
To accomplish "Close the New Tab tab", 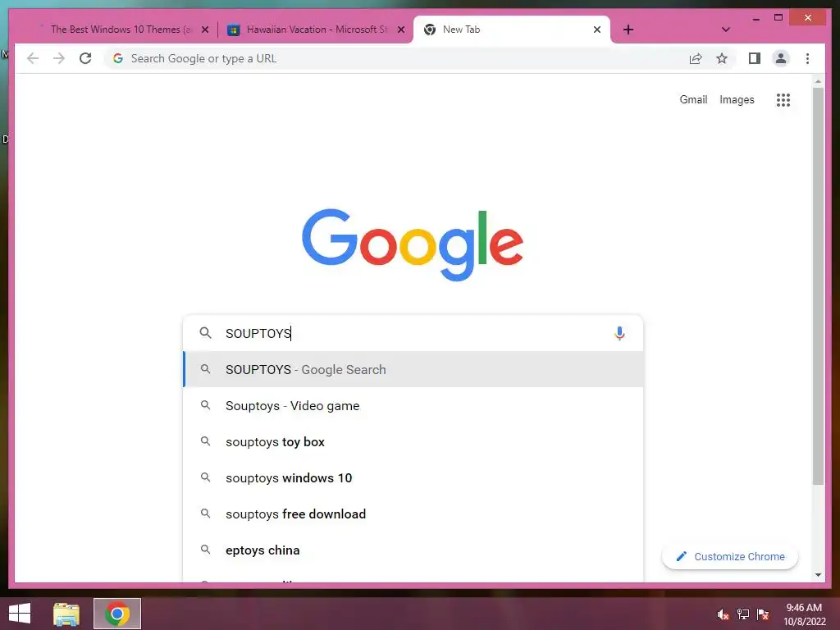I will pos(597,30).
